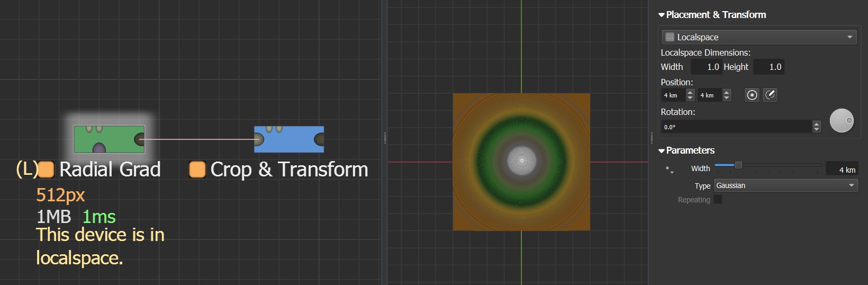Click the rotation dial knob
This screenshot has height=285, width=868.
coord(842,121)
